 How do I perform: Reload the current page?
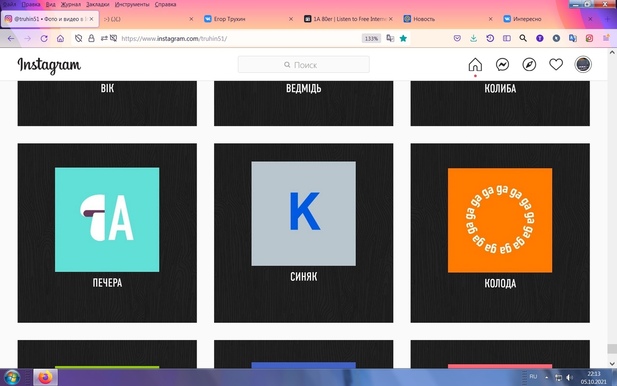tap(44, 39)
